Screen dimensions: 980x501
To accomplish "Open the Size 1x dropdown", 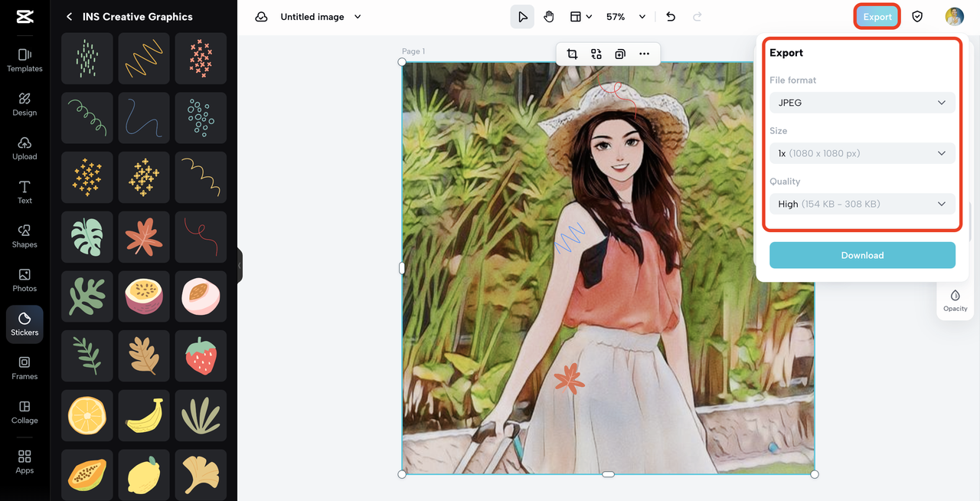I will click(x=862, y=153).
